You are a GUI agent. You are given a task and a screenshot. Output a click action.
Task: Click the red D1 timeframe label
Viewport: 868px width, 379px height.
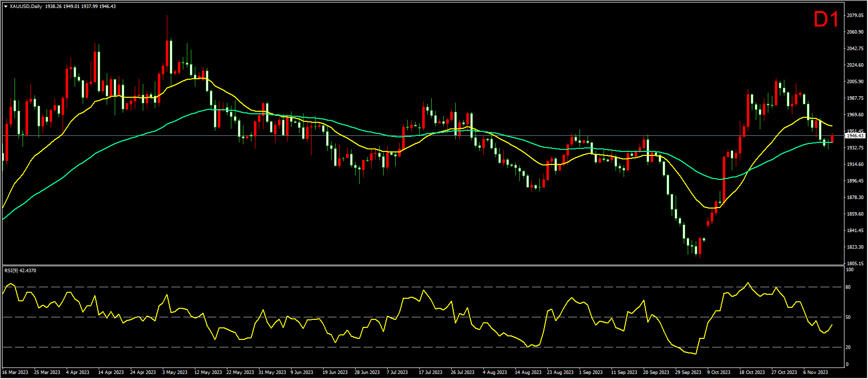(826, 20)
